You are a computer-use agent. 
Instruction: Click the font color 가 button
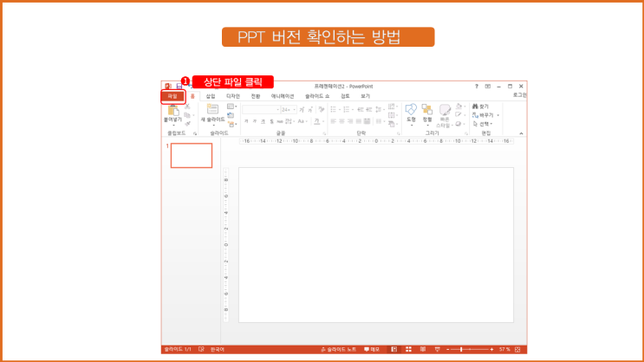316,121
